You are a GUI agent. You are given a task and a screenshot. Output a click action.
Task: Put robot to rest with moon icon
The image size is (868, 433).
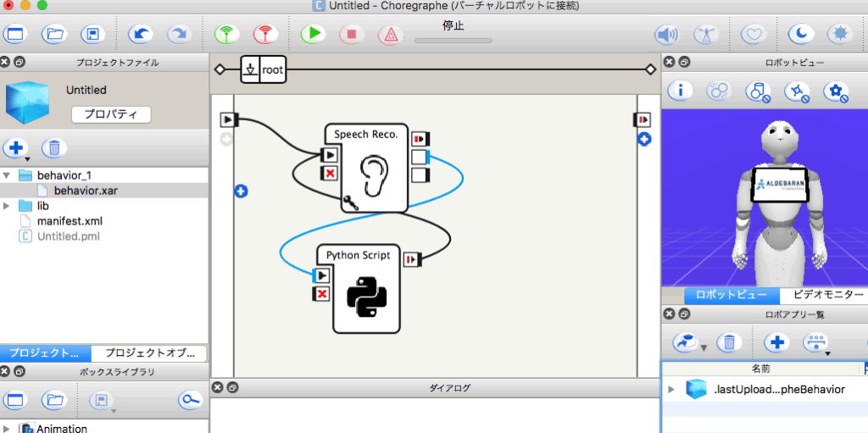click(800, 35)
